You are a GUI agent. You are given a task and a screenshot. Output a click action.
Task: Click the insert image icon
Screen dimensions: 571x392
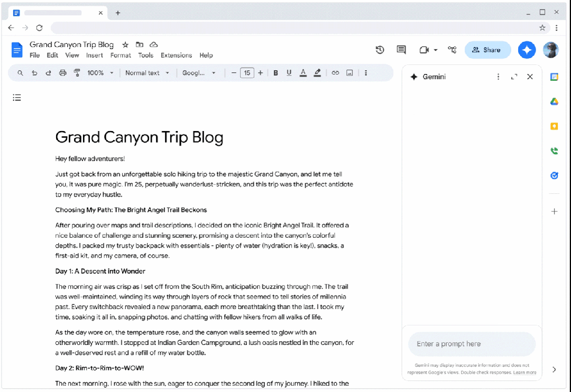(x=349, y=73)
